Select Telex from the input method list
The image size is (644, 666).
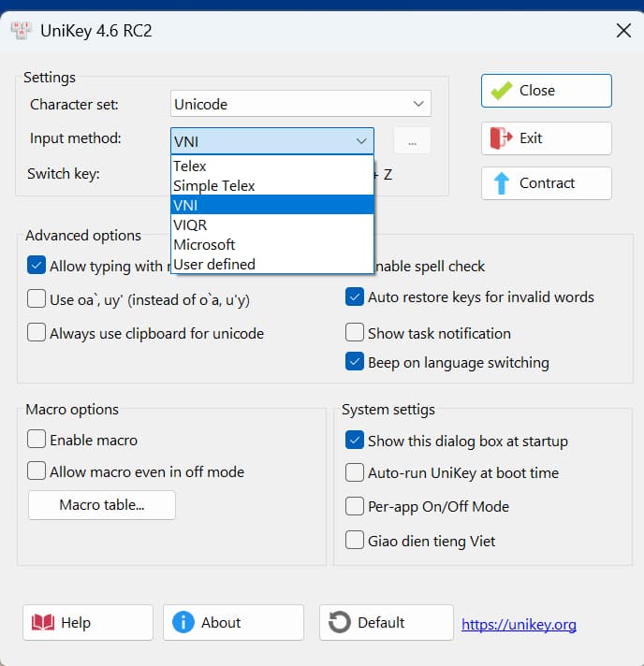point(190,166)
